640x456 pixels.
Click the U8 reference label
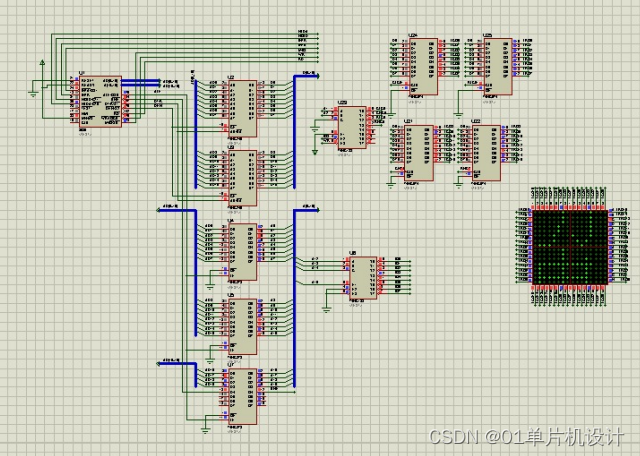tap(353, 253)
